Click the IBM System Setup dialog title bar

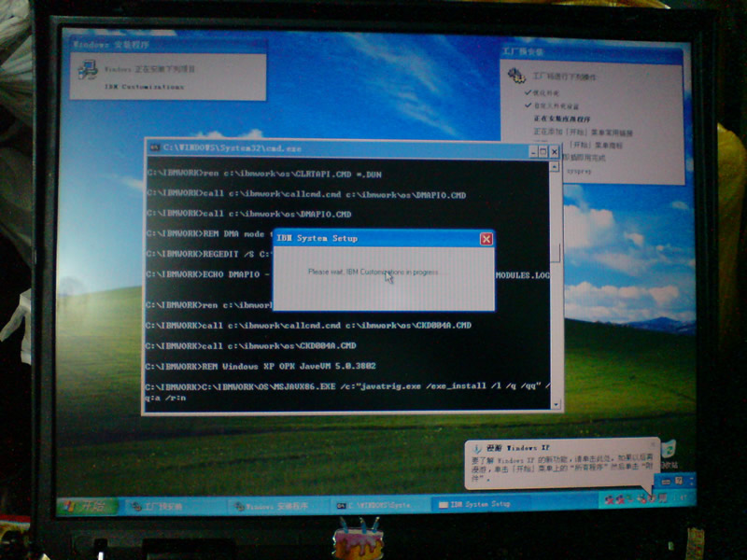(384, 238)
